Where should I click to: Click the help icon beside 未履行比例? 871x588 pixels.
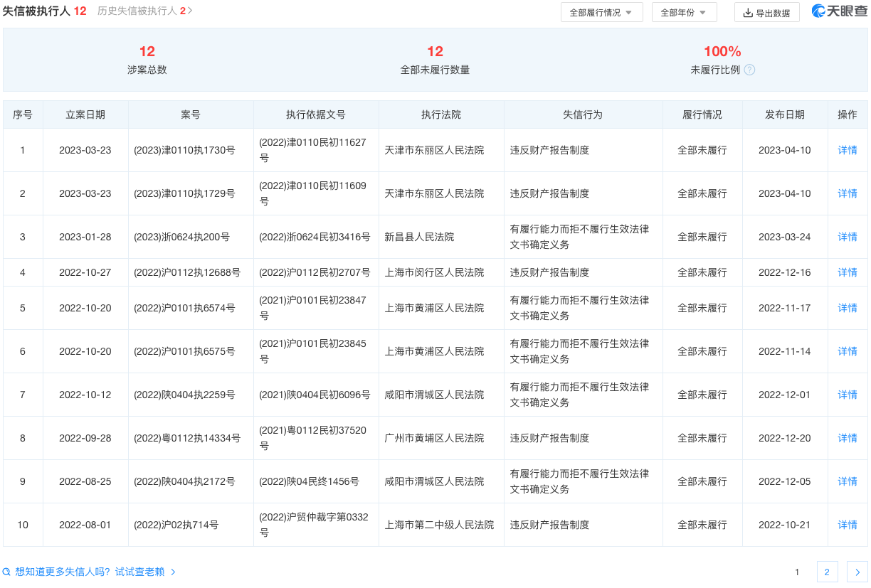pos(749,70)
